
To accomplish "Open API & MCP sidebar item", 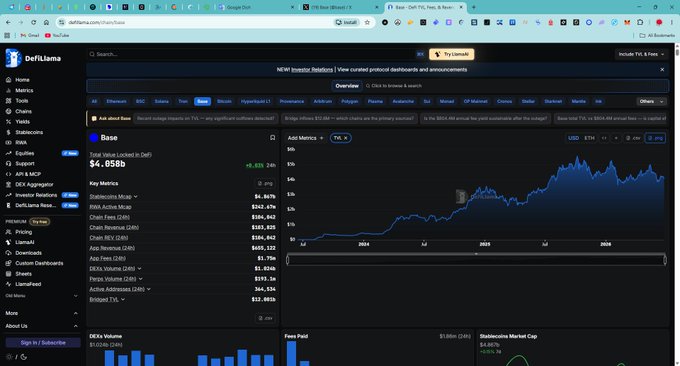I will click(23, 174).
